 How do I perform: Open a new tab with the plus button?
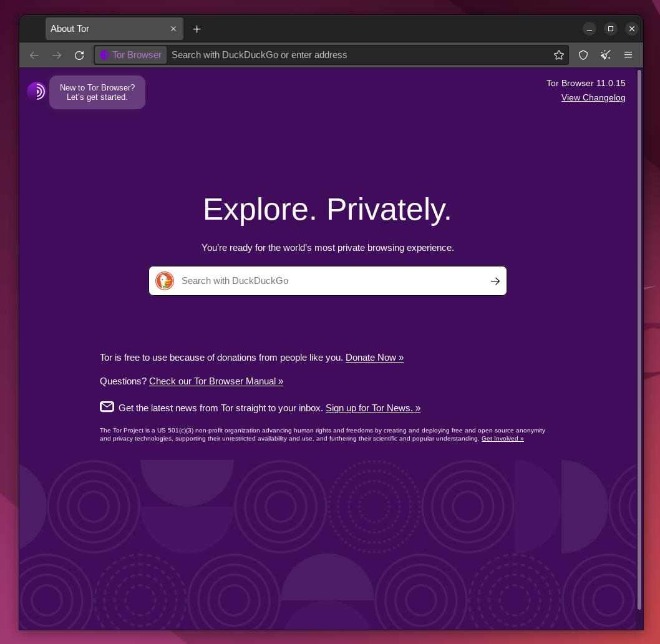pyautogui.click(x=197, y=29)
